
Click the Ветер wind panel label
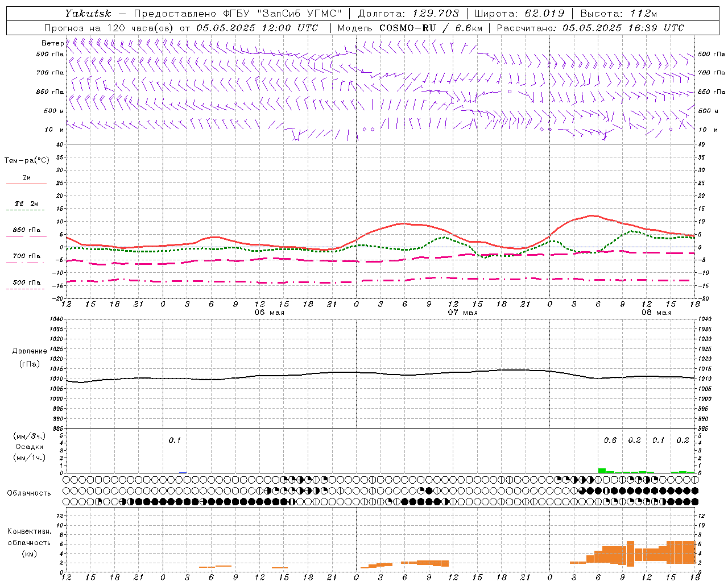pyautogui.click(x=52, y=43)
